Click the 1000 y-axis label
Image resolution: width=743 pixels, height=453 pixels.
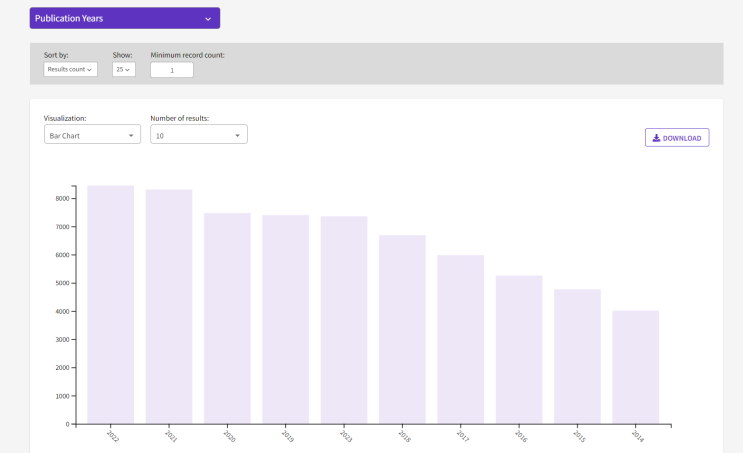click(62, 396)
